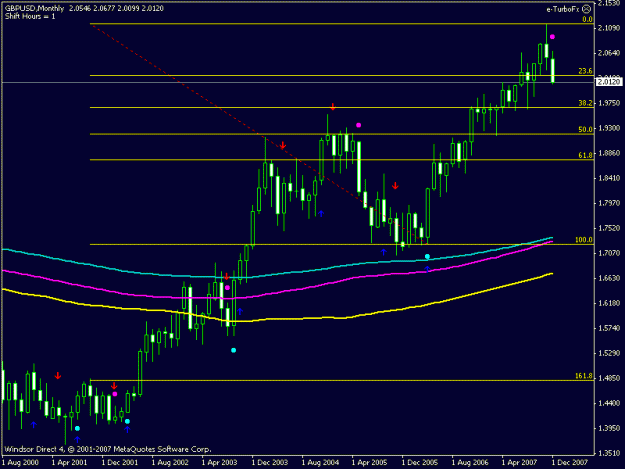Click the '1 Dec 2003' date label
This screenshot has width=625, height=469.
[x=270, y=463]
